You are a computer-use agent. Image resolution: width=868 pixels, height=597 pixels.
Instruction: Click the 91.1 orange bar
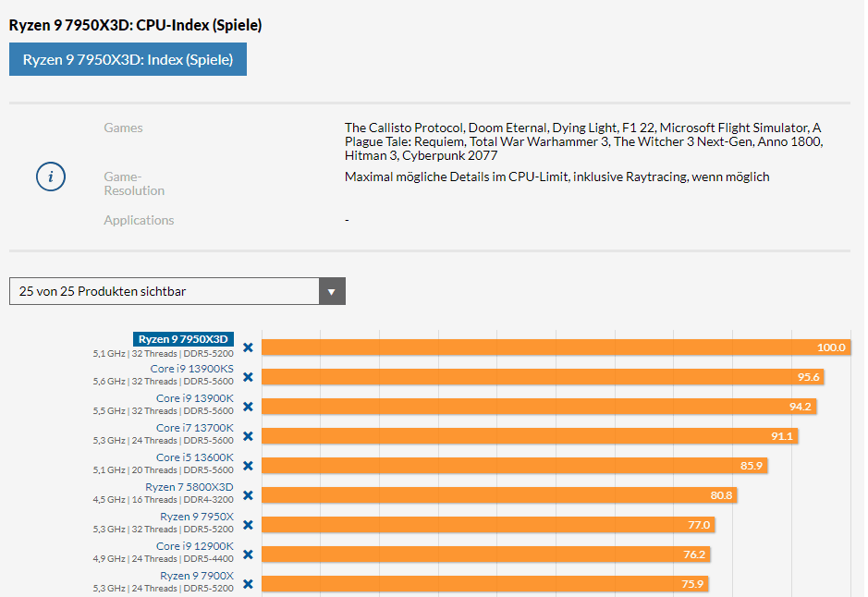[x=530, y=436]
